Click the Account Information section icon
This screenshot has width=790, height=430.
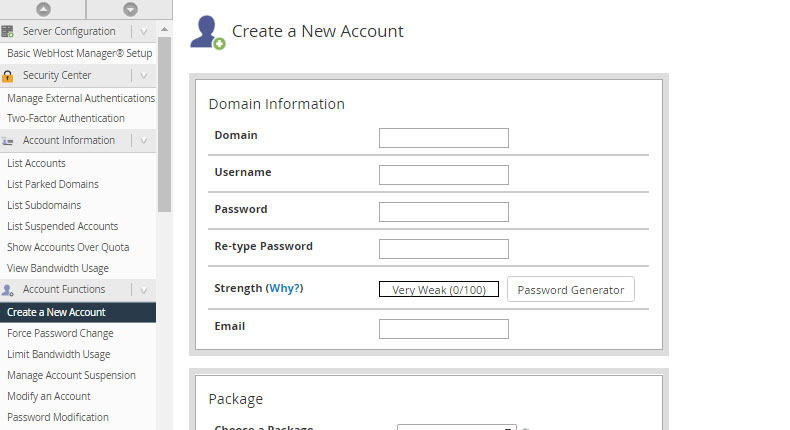pyautogui.click(x=8, y=141)
